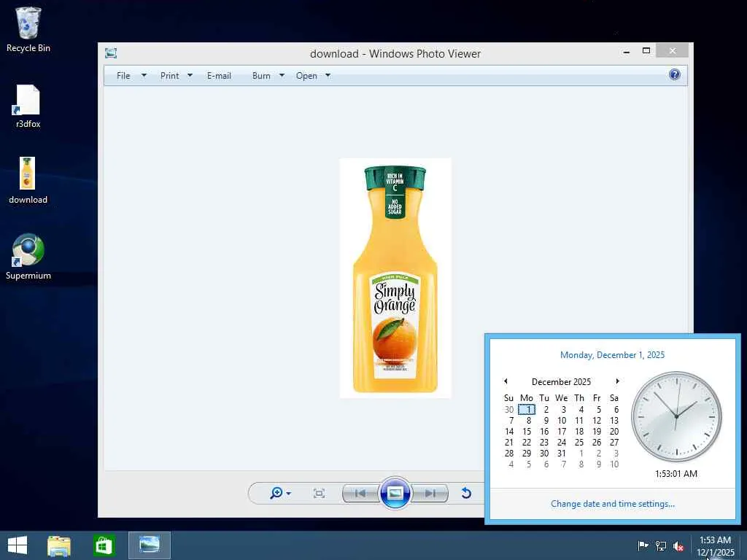Open the Burn menu
The height and width of the screenshot is (560, 747).
261,76
